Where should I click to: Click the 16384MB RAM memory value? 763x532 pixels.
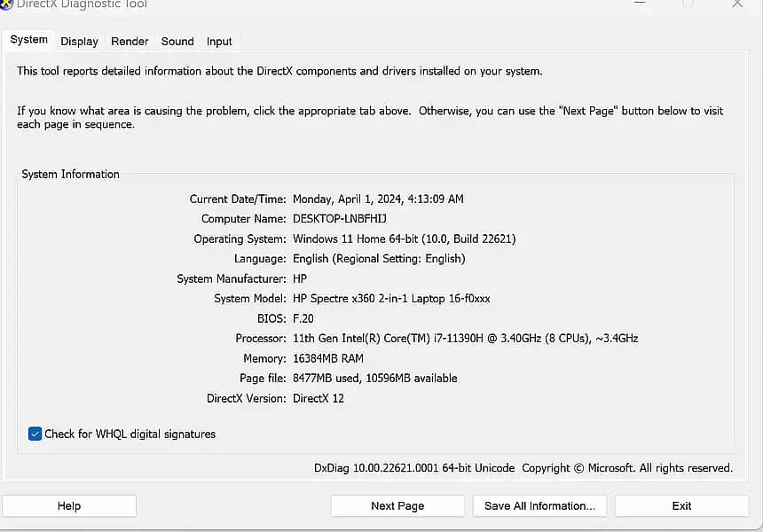328,358
